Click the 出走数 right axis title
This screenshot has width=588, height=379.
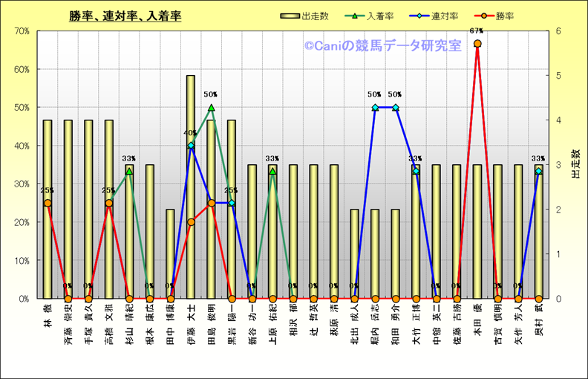point(575,164)
